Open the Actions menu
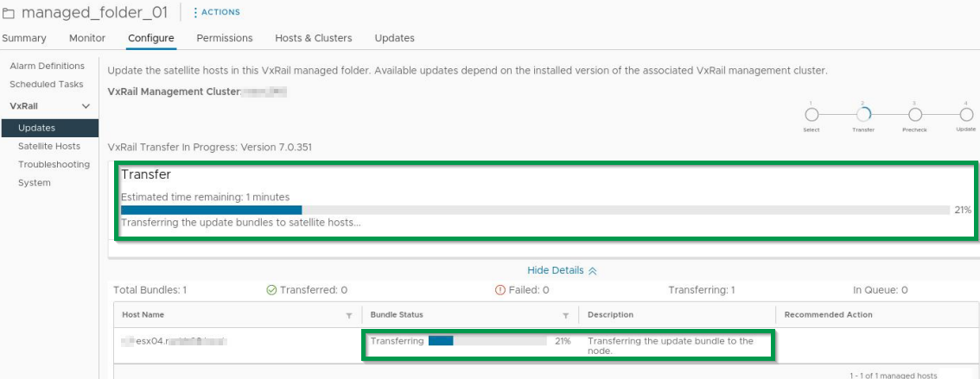The image size is (980, 379). pos(217,12)
